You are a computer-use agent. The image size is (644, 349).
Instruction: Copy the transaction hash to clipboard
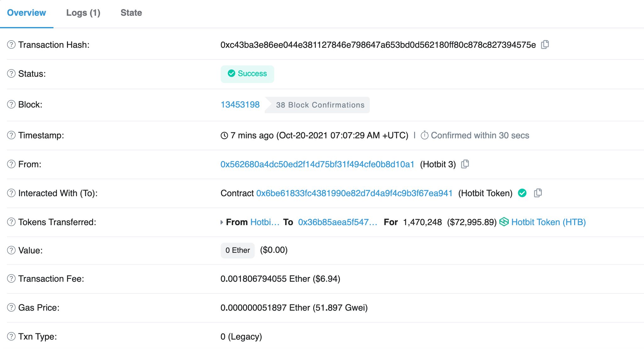(x=545, y=45)
